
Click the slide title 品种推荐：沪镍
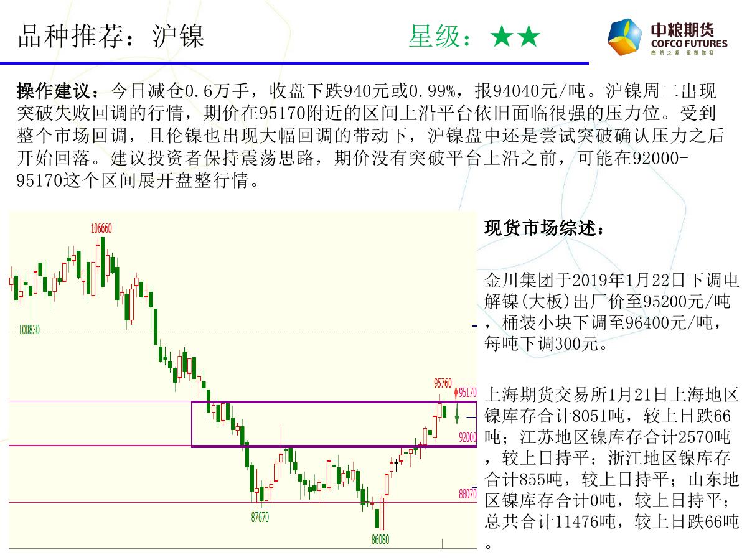coord(111,37)
